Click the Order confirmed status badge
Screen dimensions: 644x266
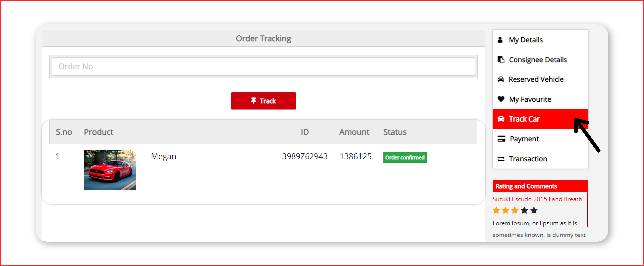405,157
